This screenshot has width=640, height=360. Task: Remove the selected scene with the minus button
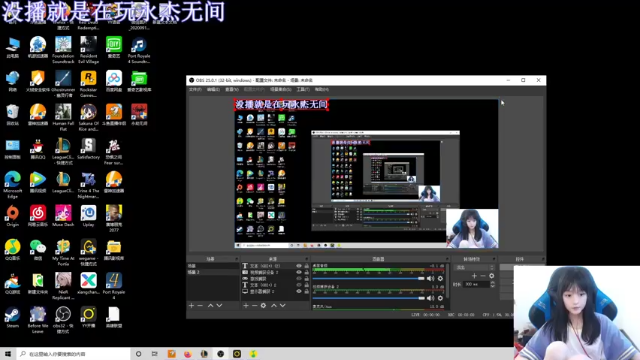coord(200,305)
